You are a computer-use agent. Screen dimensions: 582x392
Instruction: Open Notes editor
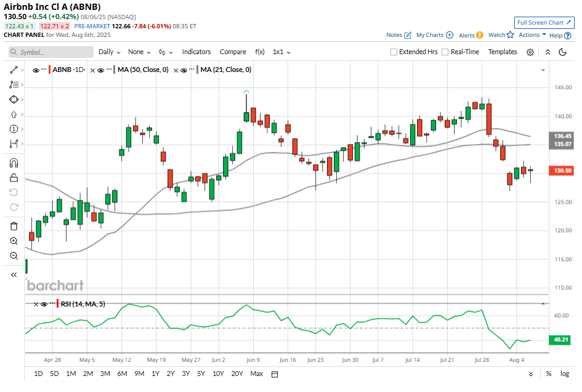tap(398, 35)
